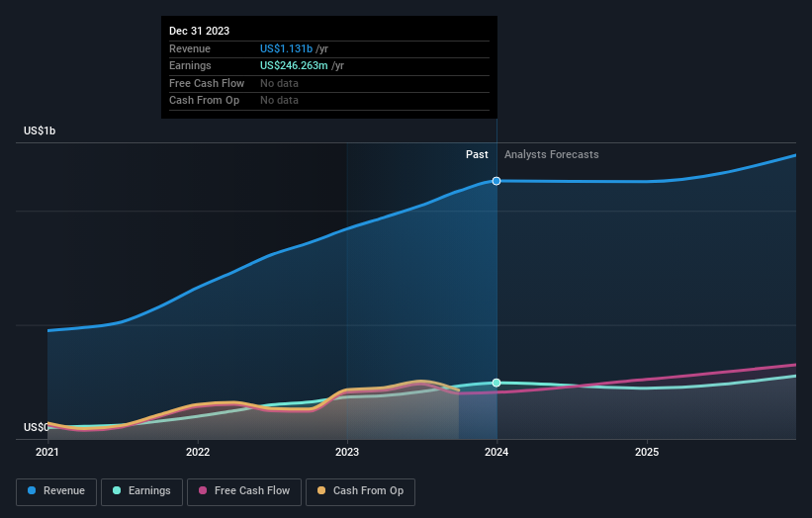Click the 2025 x-axis label
This screenshot has width=812, height=518.
(x=647, y=452)
